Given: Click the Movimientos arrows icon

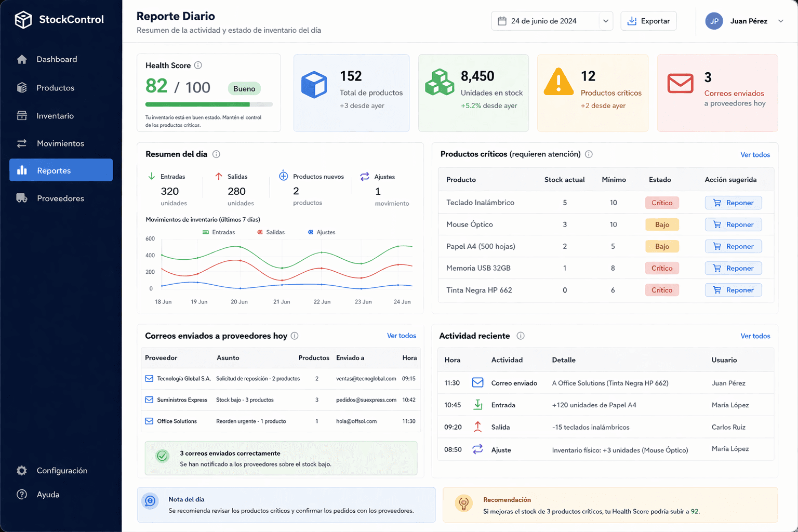Looking at the screenshot, I should (22, 143).
